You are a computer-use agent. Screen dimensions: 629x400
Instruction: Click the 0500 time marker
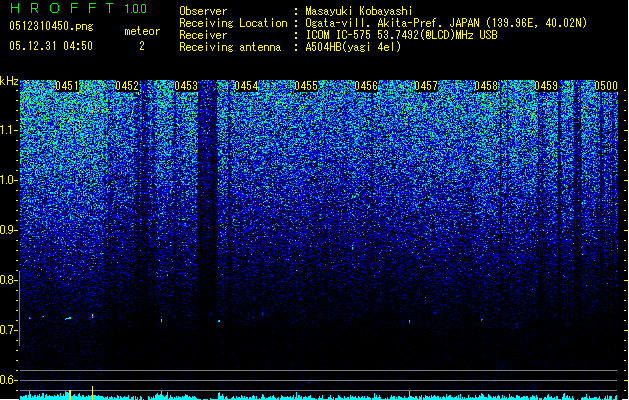tap(606, 86)
